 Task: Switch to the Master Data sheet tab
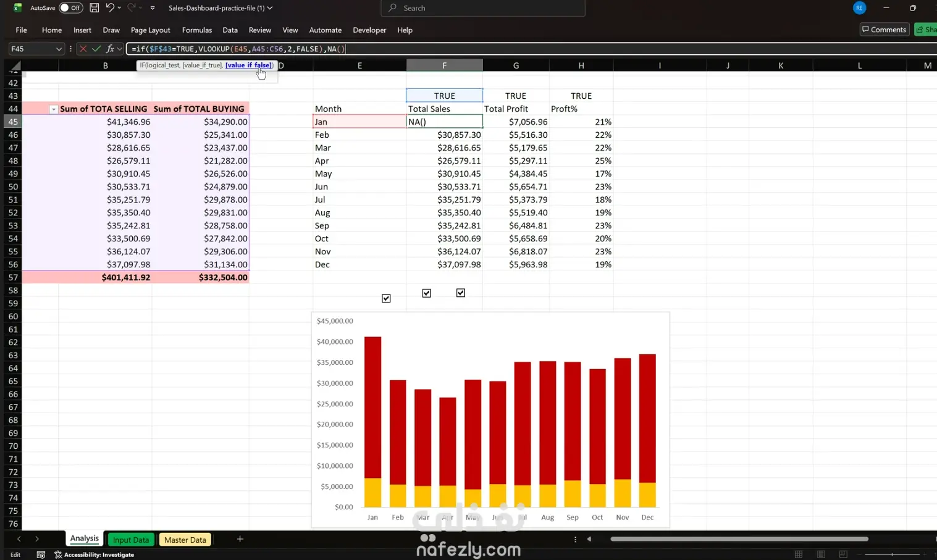pyautogui.click(x=185, y=540)
